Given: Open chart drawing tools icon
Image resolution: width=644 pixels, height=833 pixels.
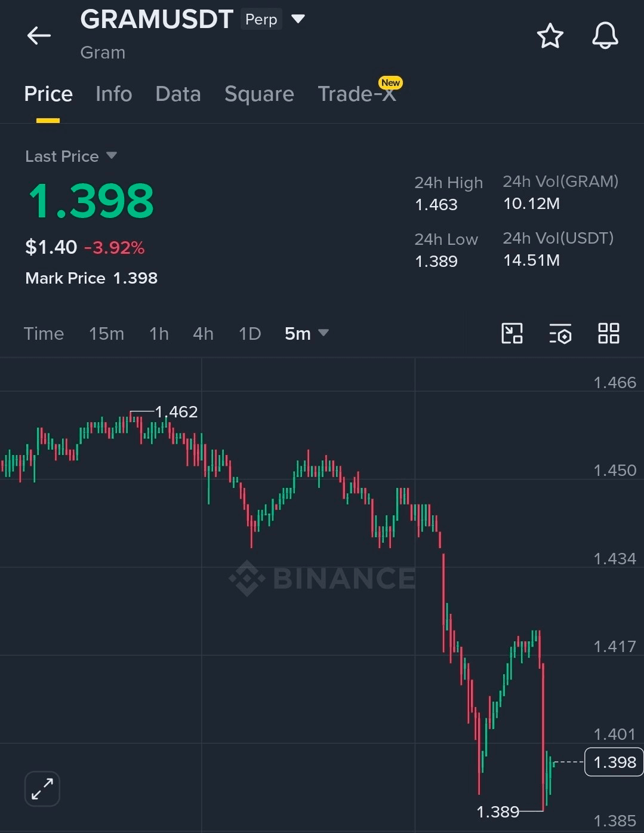Looking at the screenshot, I should [x=512, y=333].
